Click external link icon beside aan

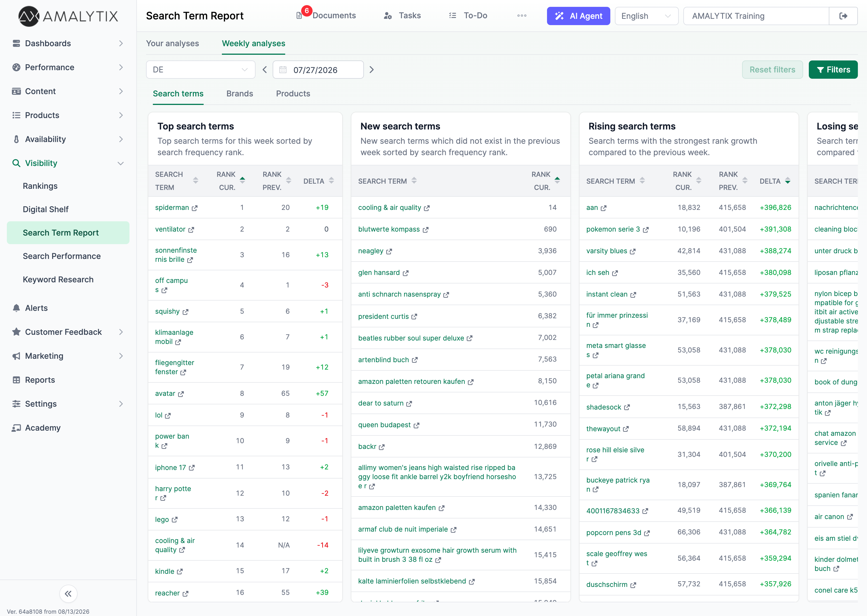pos(603,208)
